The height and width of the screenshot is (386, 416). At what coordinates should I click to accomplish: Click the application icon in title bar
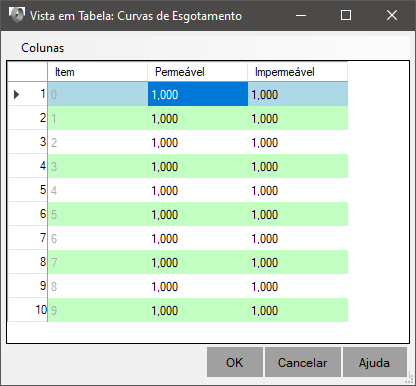click(x=17, y=15)
